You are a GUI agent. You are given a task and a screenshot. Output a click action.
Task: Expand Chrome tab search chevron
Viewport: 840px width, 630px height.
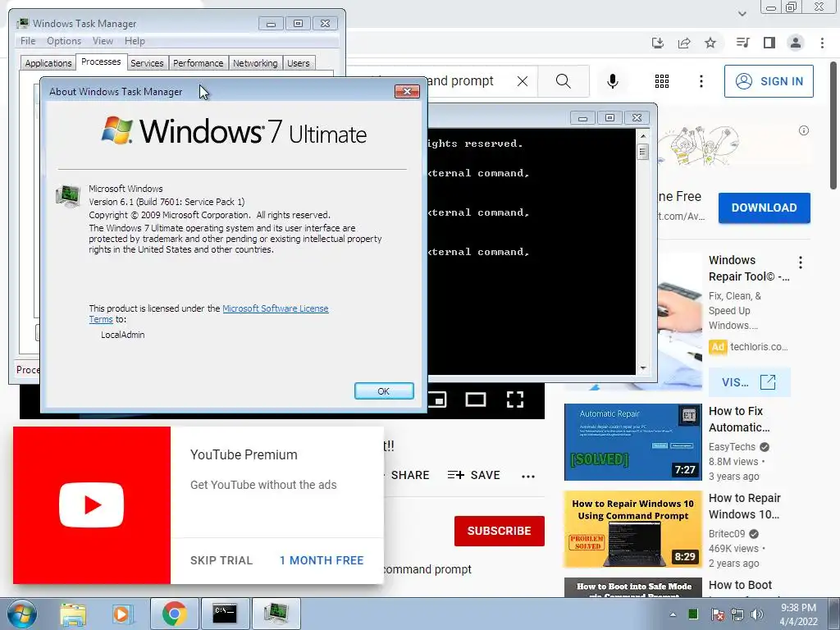pyautogui.click(x=742, y=13)
